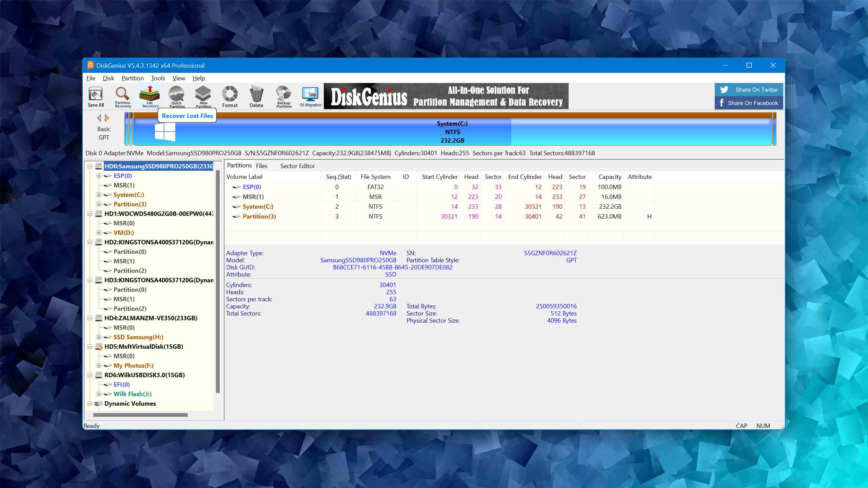Click the 623.0MB capacity cell
Viewport: 868px width, 488px height.
609,216
